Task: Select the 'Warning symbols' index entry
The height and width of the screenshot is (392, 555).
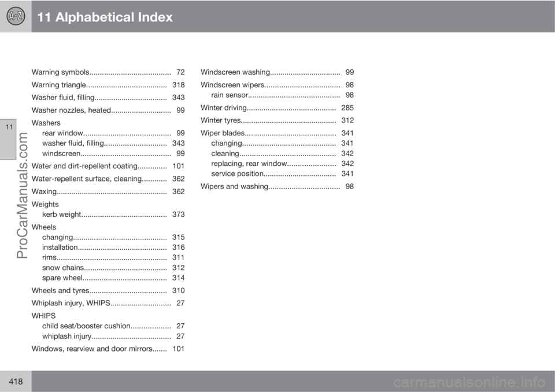Action: [x=108, y=72]
